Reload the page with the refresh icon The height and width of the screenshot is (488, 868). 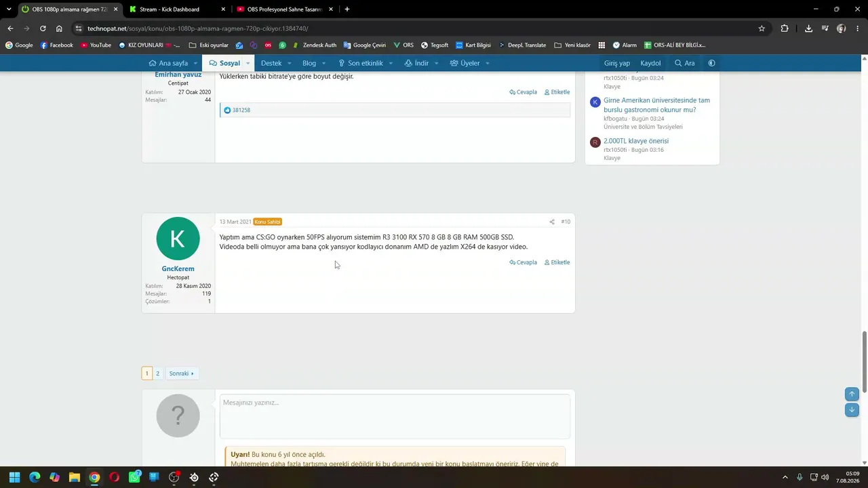coord(43,28)
